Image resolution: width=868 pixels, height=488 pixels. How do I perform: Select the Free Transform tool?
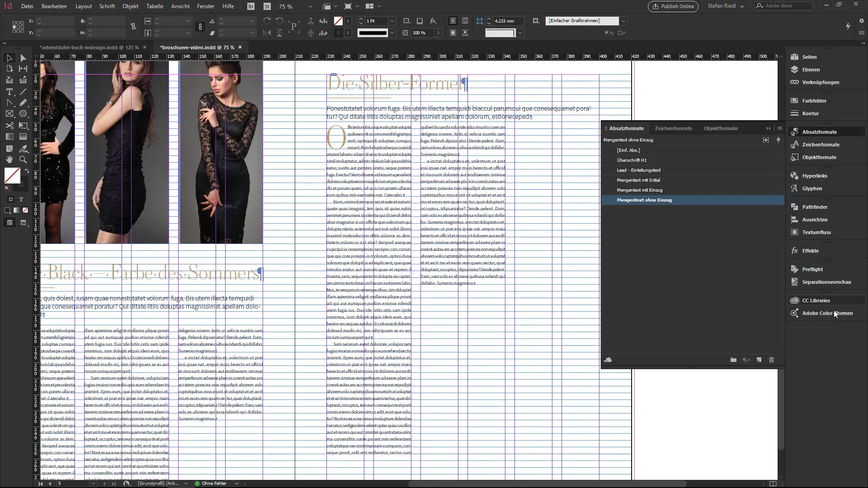(23, 125)
